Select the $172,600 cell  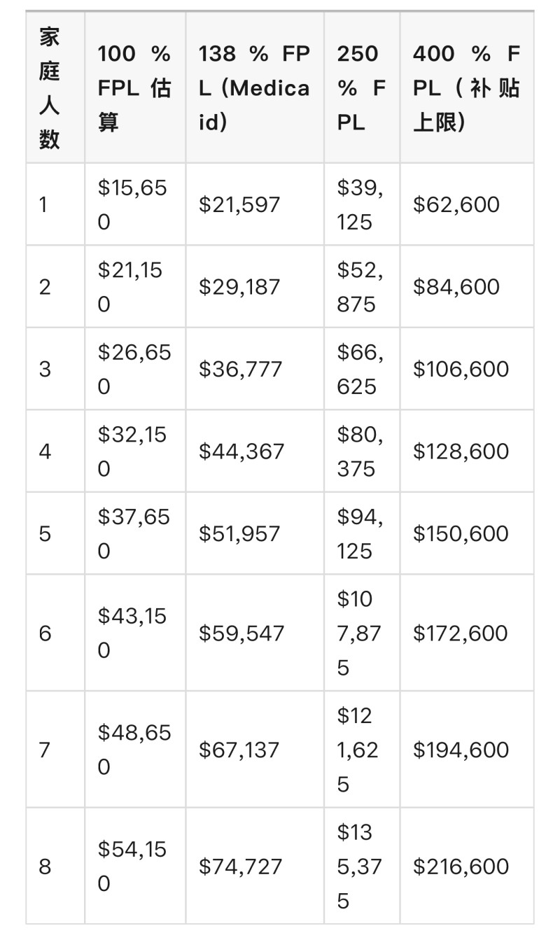[x=461, y=633]
